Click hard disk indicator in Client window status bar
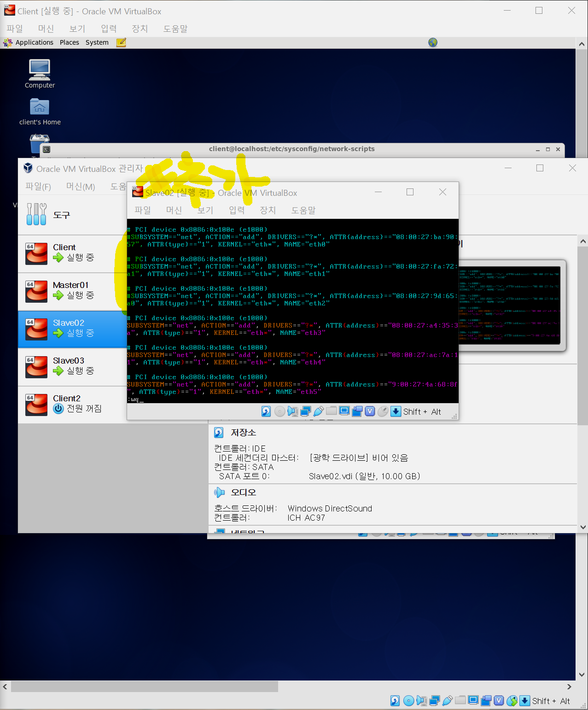Screen dimensions: 588x710 pos(395,701)
